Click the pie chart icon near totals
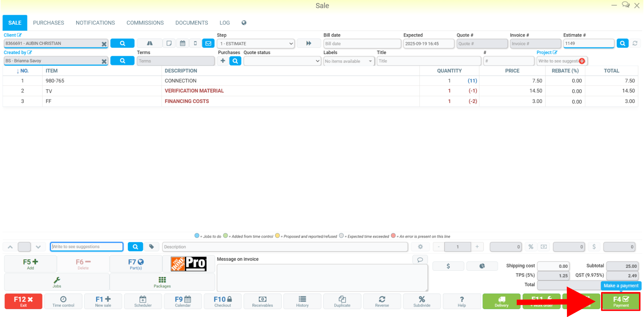 (x=482, y=266)
